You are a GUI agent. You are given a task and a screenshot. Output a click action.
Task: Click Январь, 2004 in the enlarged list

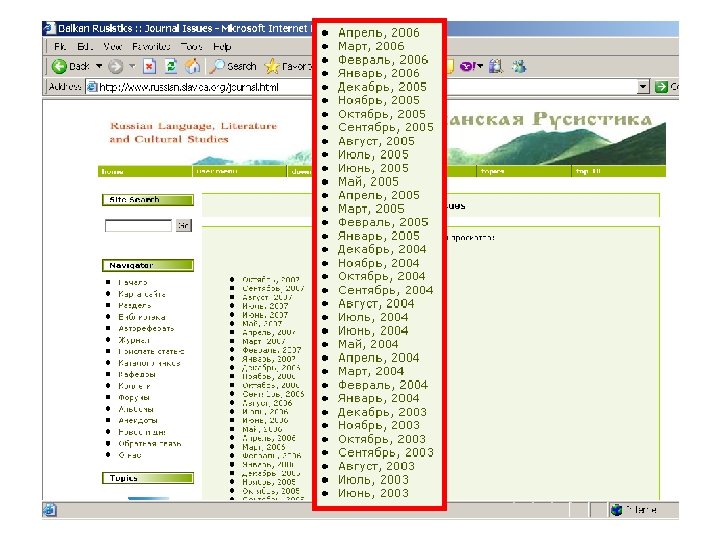pos(379,398)
